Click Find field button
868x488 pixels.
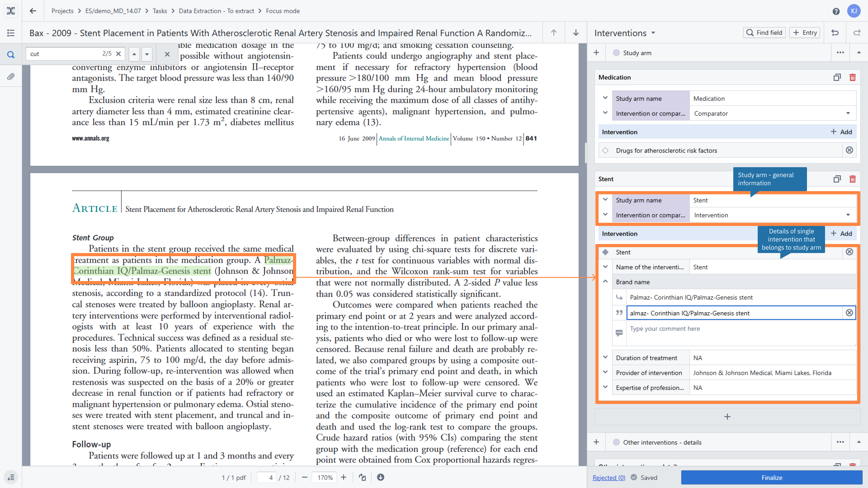pos(764,33)
